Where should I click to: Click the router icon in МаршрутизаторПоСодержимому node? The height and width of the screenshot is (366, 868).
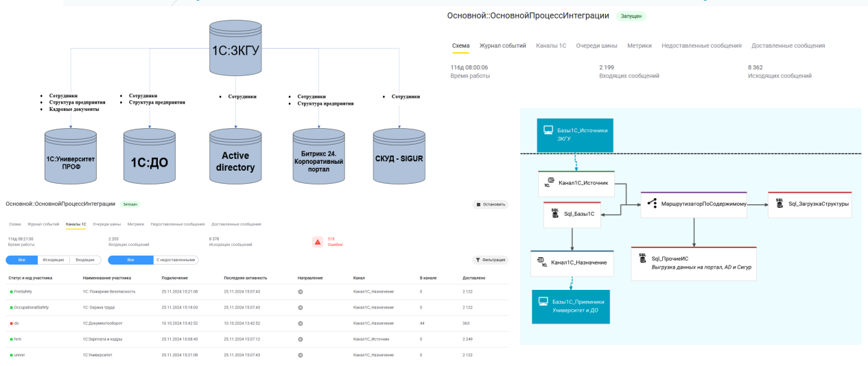tap(651, 204)
